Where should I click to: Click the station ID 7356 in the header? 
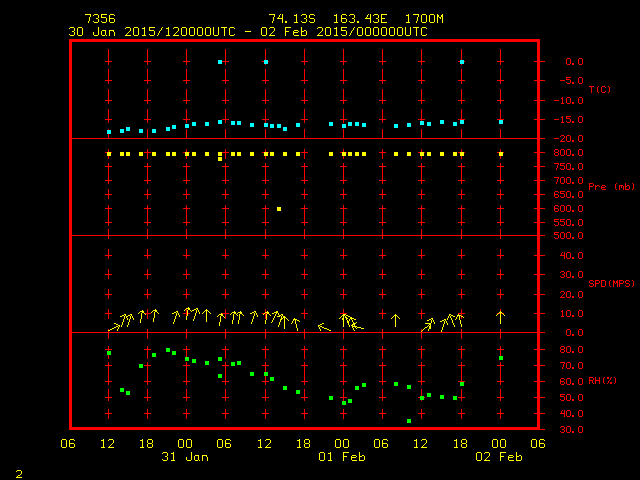(x=100, y=19)
